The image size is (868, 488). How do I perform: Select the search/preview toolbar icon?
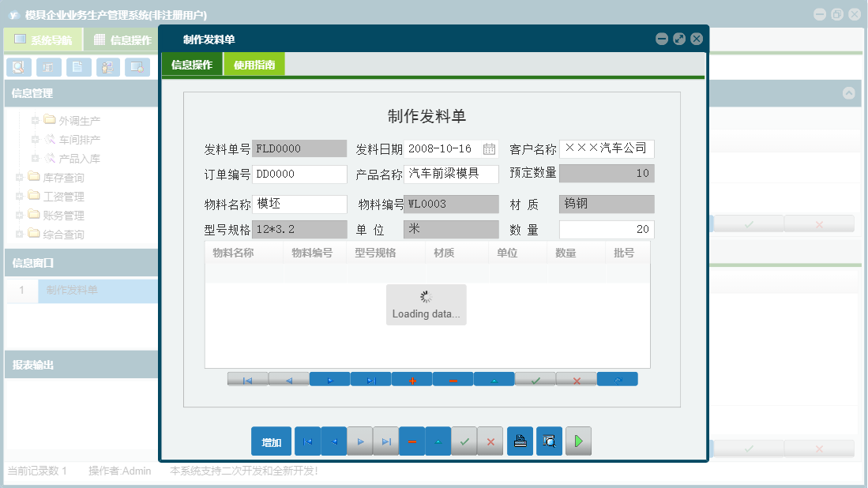click(x=19, y=67)
